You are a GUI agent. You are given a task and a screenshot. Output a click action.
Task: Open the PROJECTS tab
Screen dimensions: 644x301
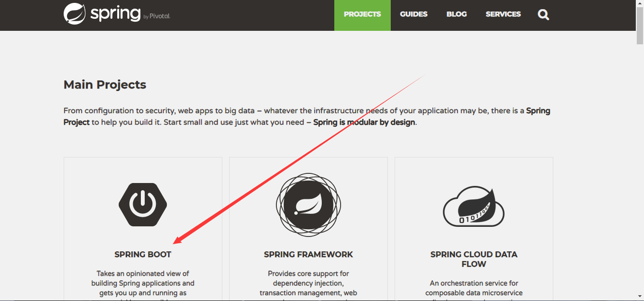362,15
